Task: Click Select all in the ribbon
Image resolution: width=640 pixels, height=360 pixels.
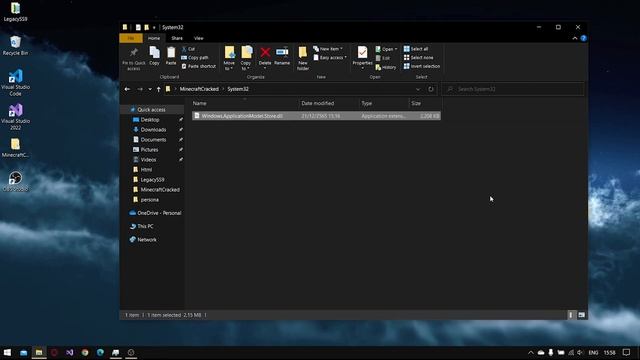Action: tap(416, 49)
